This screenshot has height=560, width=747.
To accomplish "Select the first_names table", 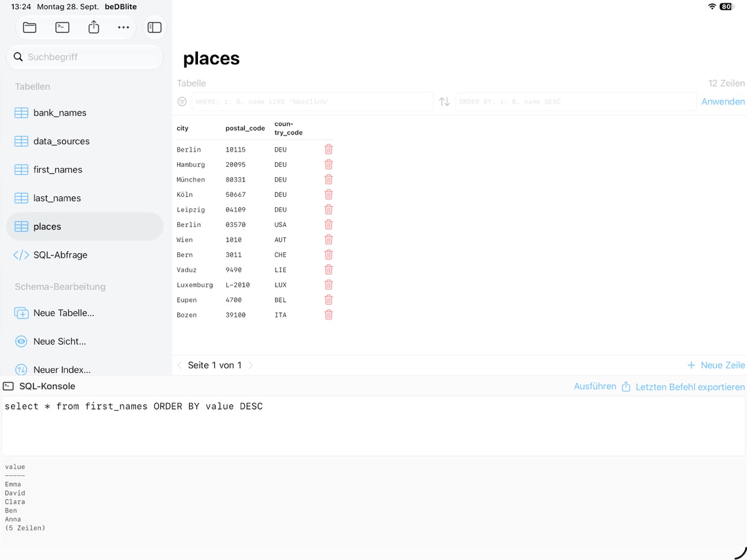I will [85, 170].
